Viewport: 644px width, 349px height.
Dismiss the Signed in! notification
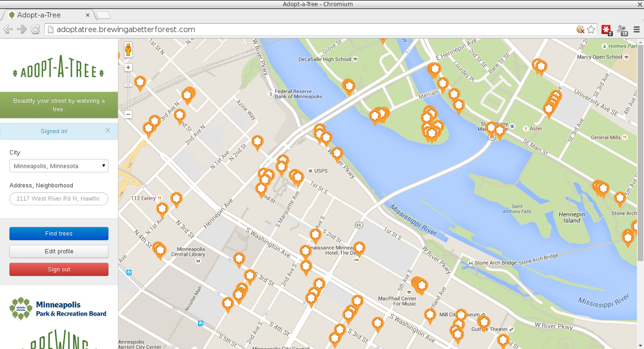[x=107, y=131]
